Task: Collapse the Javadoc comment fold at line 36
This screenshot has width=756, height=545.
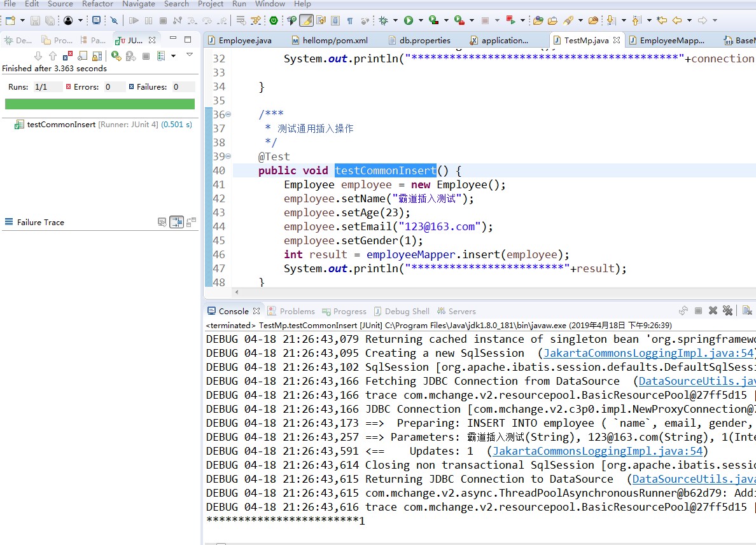Action: tap(228, 114)
